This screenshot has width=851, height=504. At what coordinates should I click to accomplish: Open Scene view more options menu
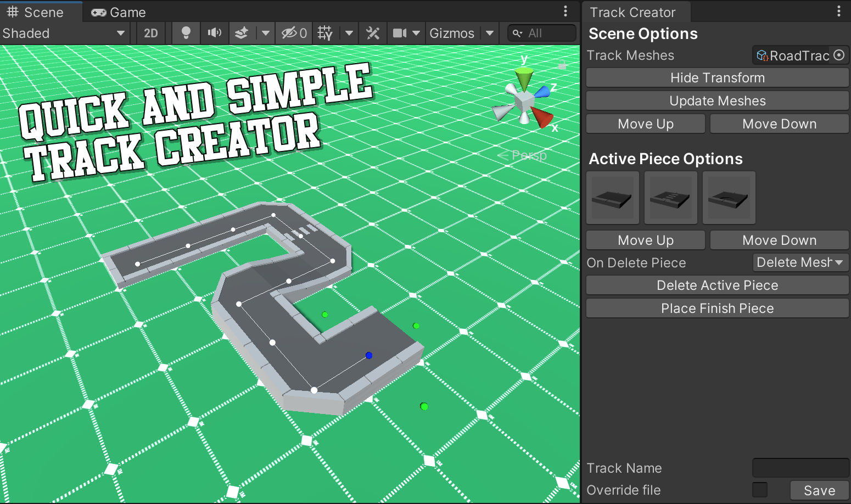(x=566, y=11)
